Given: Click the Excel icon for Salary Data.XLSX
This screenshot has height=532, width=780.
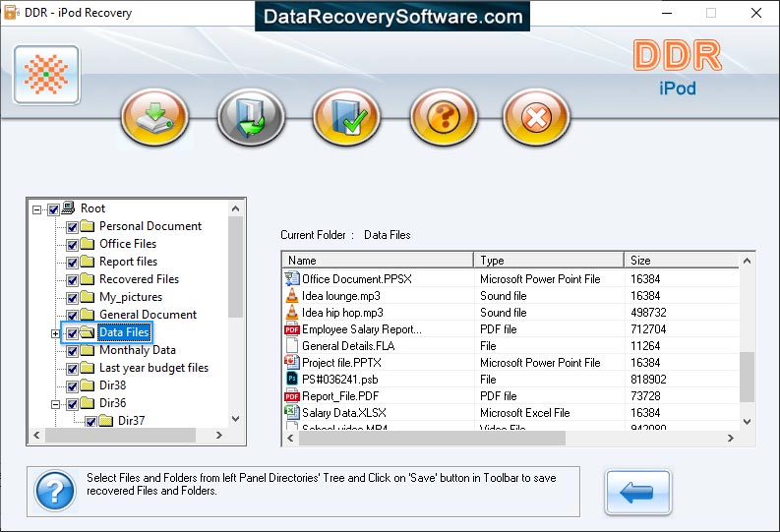Looking at the screenshot, I should click(x=291, y=412).
